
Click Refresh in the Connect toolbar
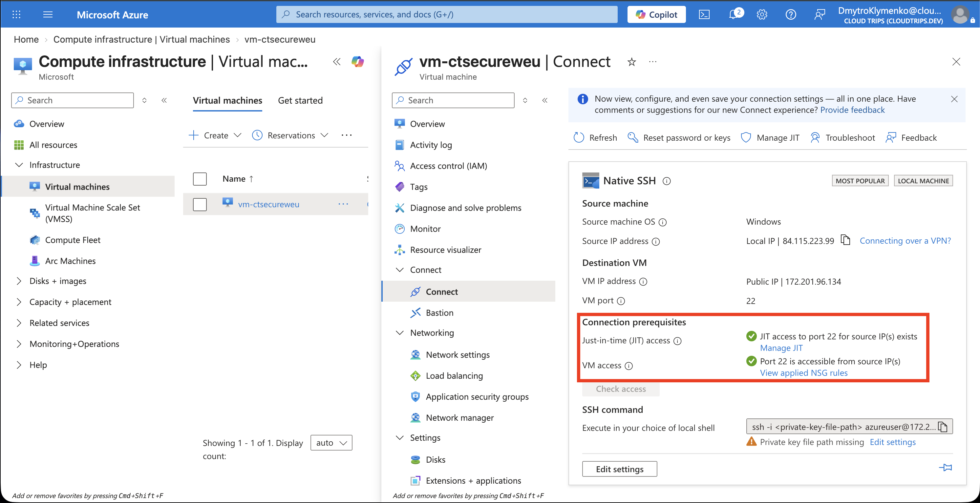pos(595,138)
